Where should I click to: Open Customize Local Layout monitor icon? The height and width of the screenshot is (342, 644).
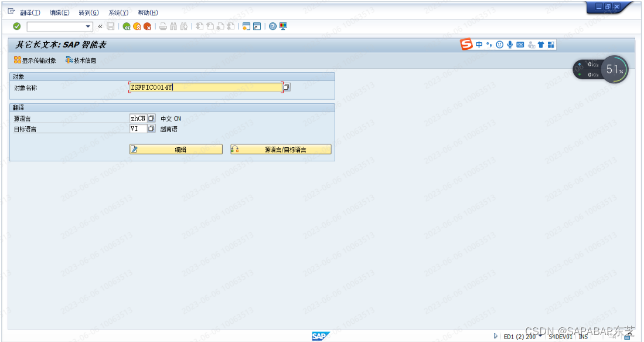pos(284,26)
